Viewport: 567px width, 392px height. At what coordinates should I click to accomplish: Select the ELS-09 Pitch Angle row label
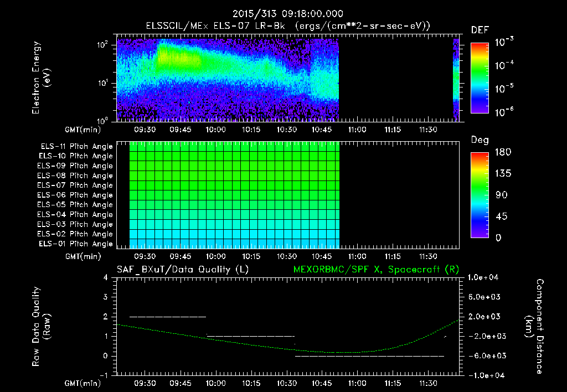(75, 166)
